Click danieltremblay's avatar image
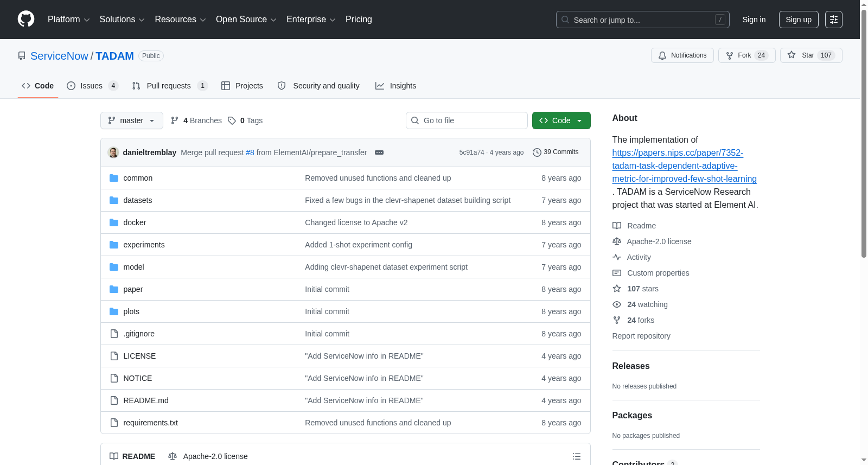This screenshot has width=868, height=465. coord(113,152)
